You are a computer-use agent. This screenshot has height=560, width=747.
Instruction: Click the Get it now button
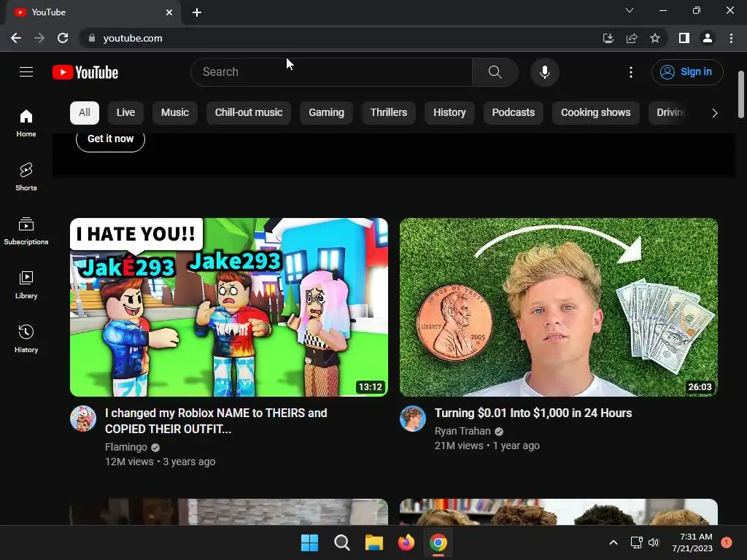point(111,139)
